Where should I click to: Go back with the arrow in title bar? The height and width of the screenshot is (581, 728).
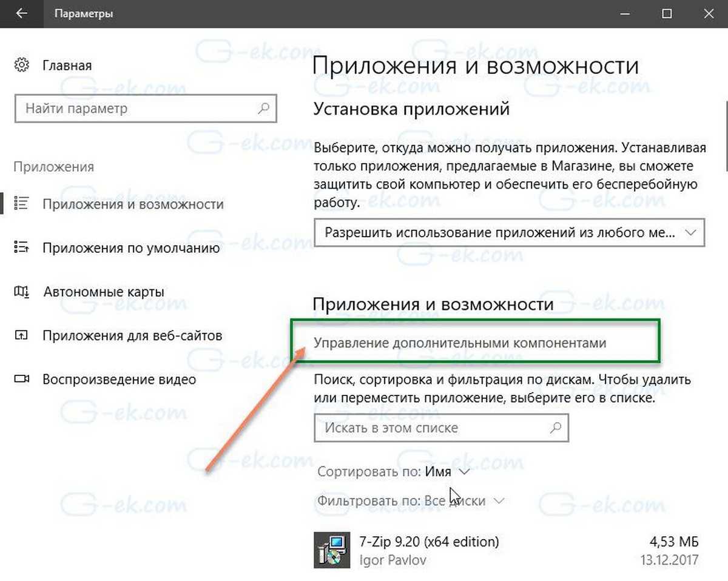tap(21, 13)
